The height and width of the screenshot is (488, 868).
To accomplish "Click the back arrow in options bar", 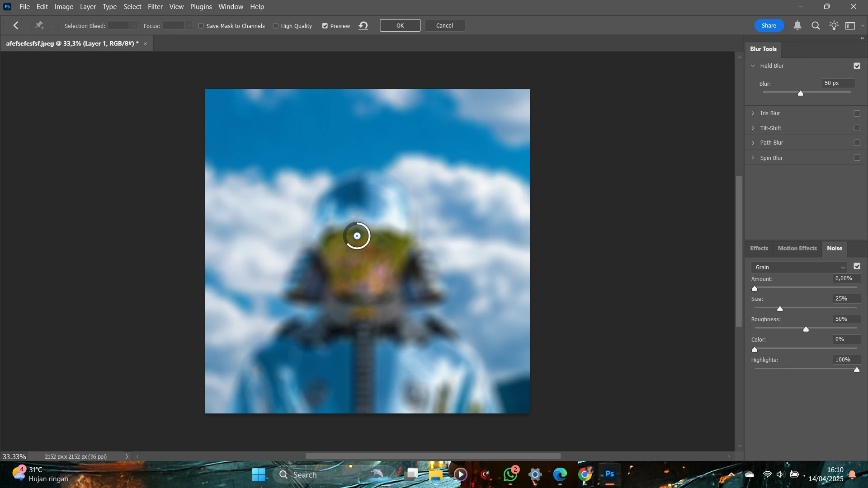I will pyautogui.click(x=16, y=26).
